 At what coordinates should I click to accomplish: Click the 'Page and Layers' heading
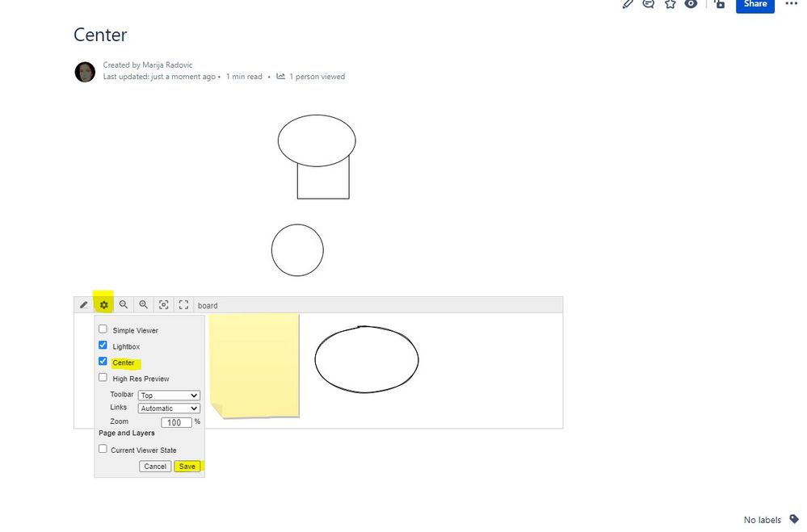(127, 433)
